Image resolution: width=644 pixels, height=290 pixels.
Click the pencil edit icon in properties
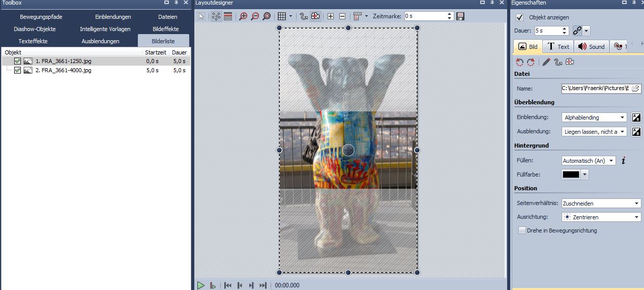tap(546, 62)
